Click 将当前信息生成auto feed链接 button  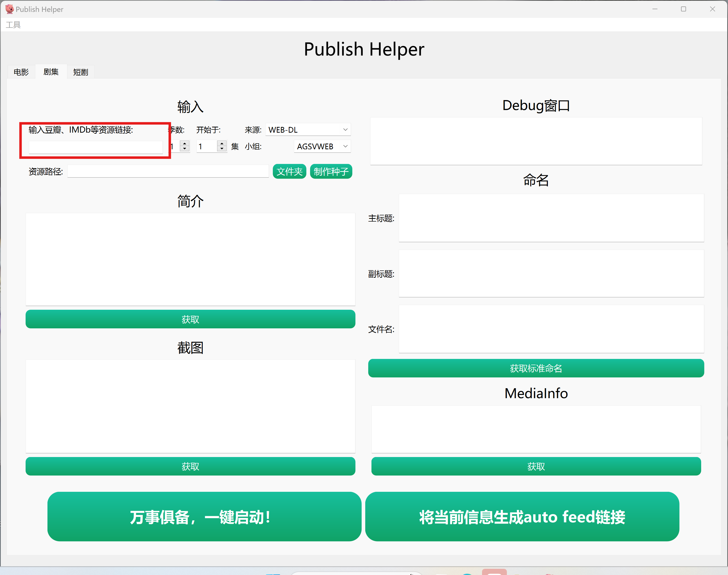point(522,517)
